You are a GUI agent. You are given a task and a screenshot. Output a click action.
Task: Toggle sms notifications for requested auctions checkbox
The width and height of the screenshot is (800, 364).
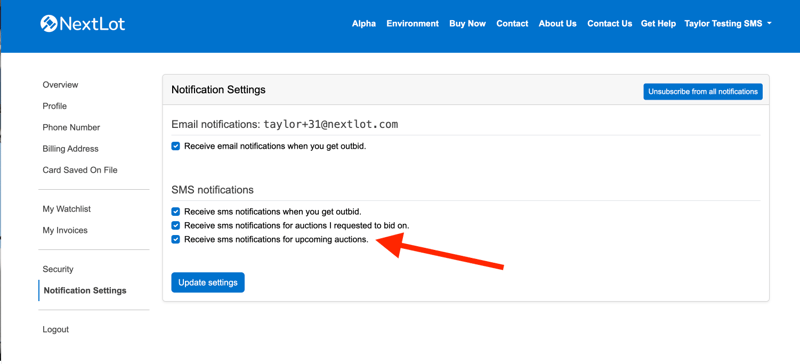176,225
